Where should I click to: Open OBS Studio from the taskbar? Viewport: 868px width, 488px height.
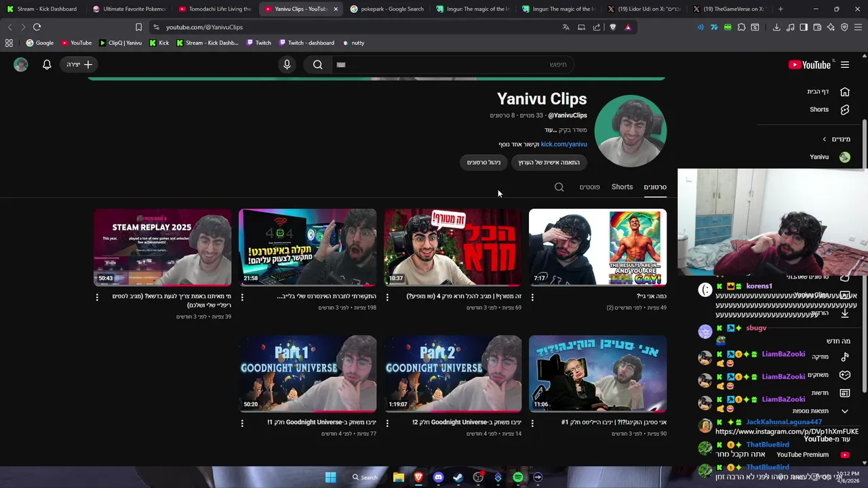(x=478, y=477)
